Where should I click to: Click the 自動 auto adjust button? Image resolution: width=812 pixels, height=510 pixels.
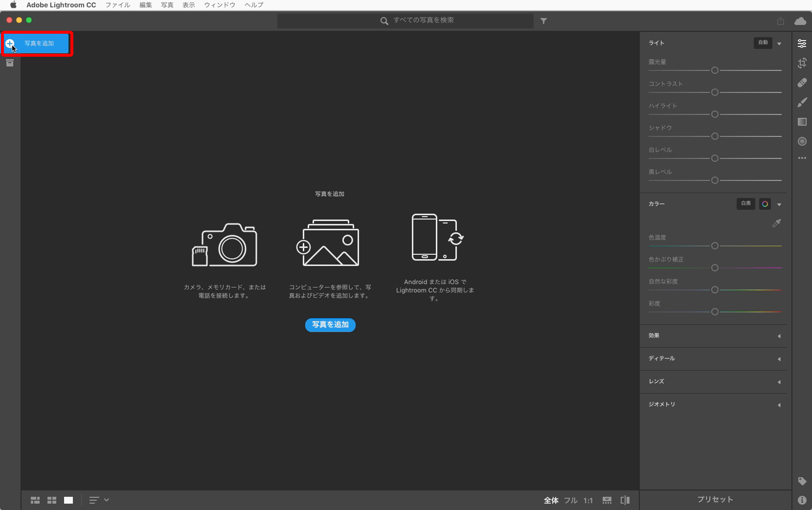coord(763,43)
